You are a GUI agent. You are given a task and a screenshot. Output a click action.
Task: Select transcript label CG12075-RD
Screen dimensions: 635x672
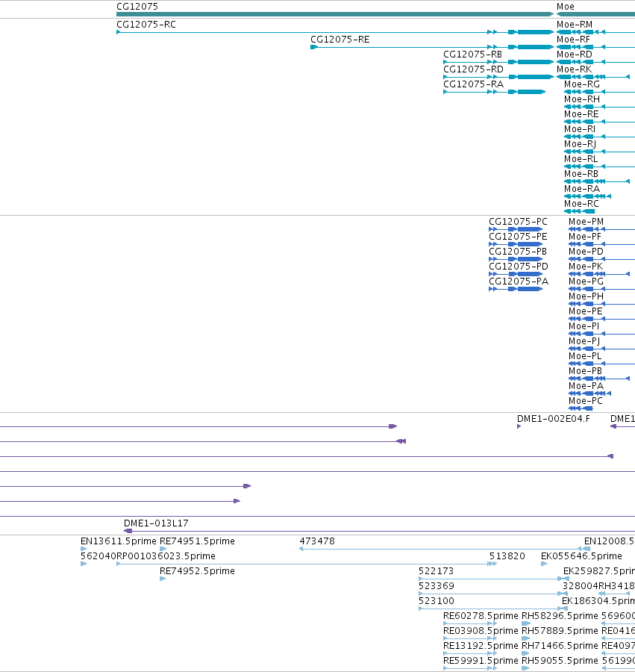473,69
